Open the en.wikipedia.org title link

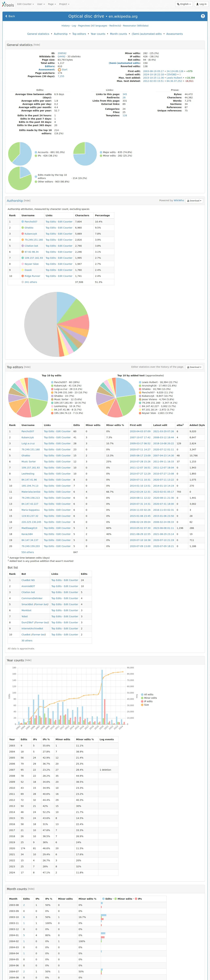point(123,16)
